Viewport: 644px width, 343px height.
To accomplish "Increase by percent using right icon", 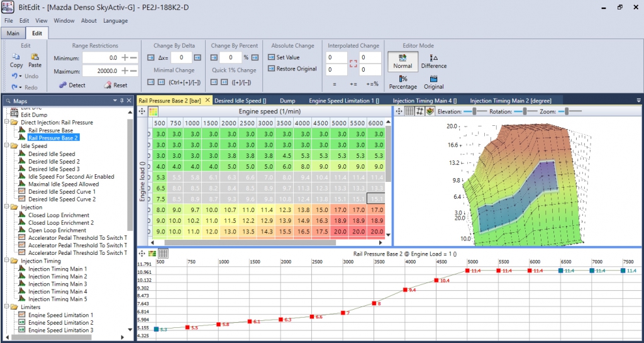I will pos(255,57).
